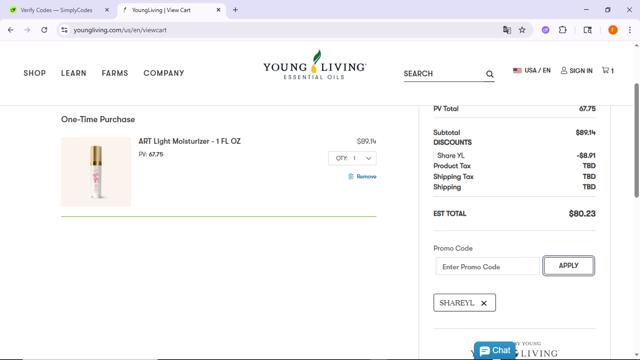The width and height of the screenshot is (640, 360).
Task: Click SIGN IN link
Action: click(576, 71)
